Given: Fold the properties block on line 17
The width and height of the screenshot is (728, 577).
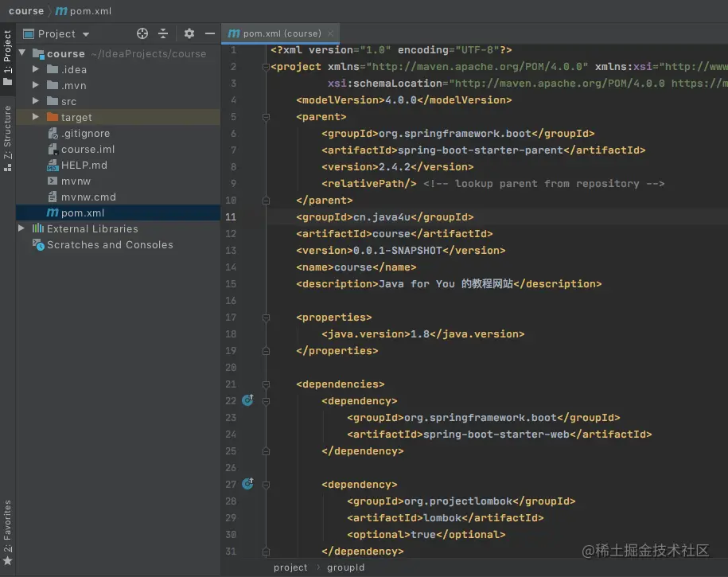Looking at the screenshot, I should 266,318.
